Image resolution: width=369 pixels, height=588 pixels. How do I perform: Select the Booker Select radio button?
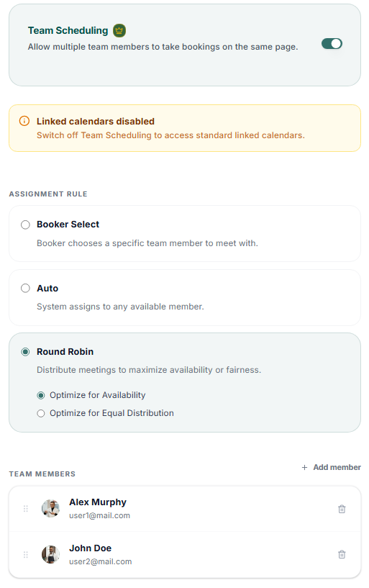(x=25, y=225)
